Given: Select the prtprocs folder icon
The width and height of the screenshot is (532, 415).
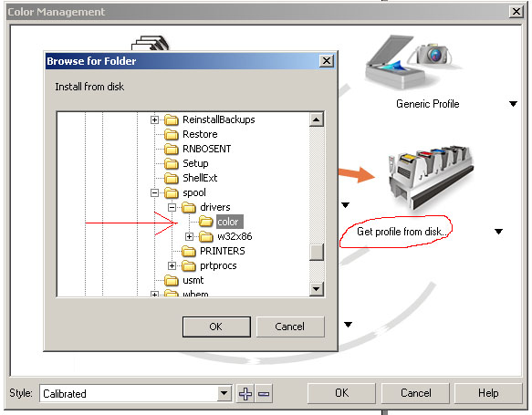Looking at the screenshot, I should click(189, 265).
